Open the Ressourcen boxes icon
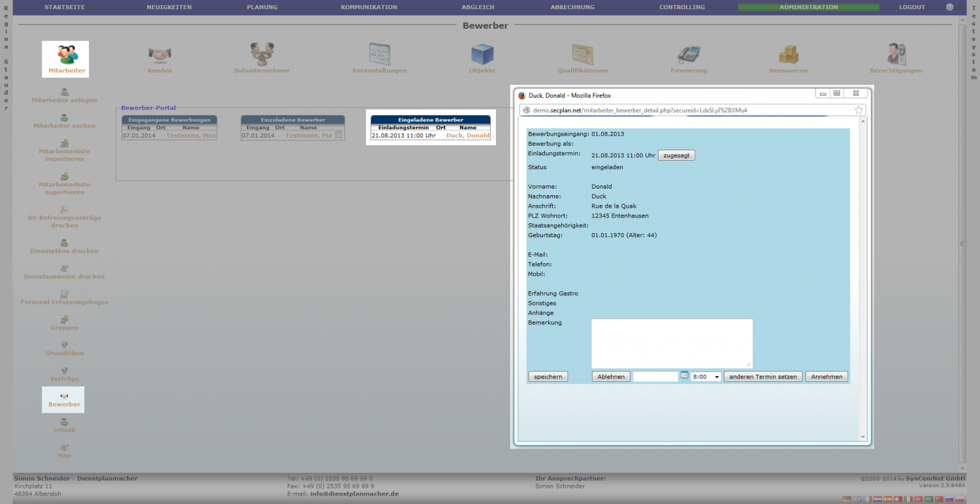This screenshot has height=504, width=980. point(789,54)
